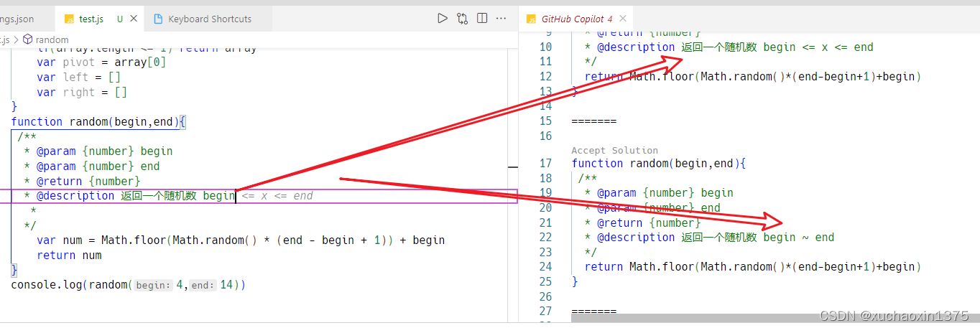Screen dimensions: 980x328
Task: Click the console.log(random(...)) line
Action: pyautogui.click(x=128, y=284)
